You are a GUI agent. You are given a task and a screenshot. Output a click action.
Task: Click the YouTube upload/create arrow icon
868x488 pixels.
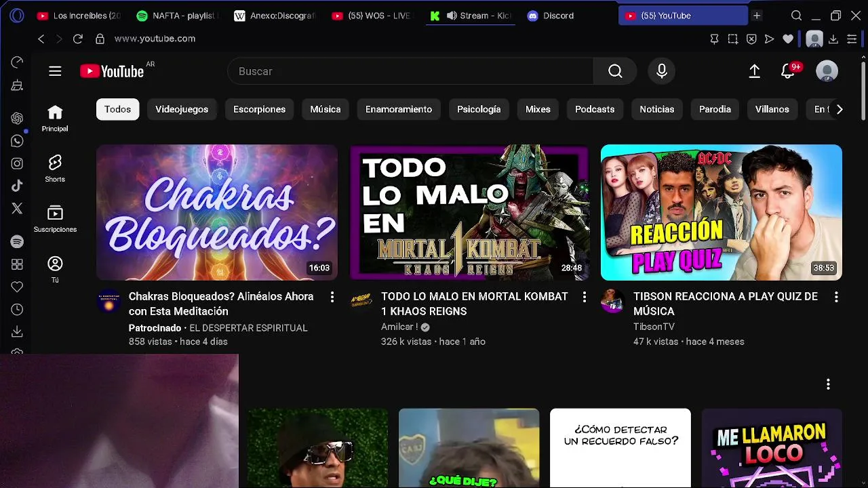(754, 71)
